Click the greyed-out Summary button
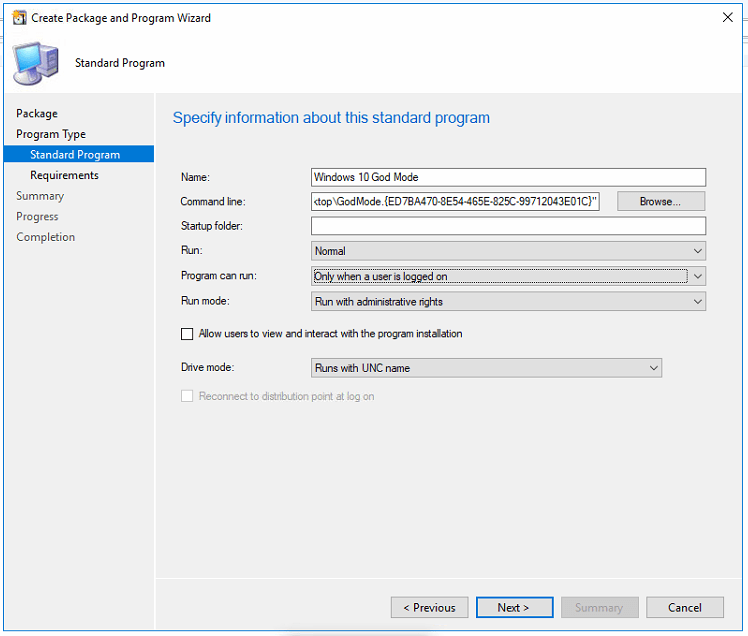 tap(599, 607)
